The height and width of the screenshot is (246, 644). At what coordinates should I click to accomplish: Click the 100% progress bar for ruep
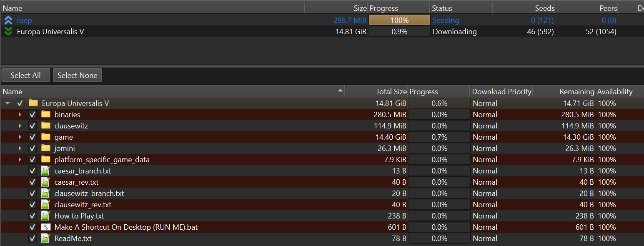tap(399, 20)
